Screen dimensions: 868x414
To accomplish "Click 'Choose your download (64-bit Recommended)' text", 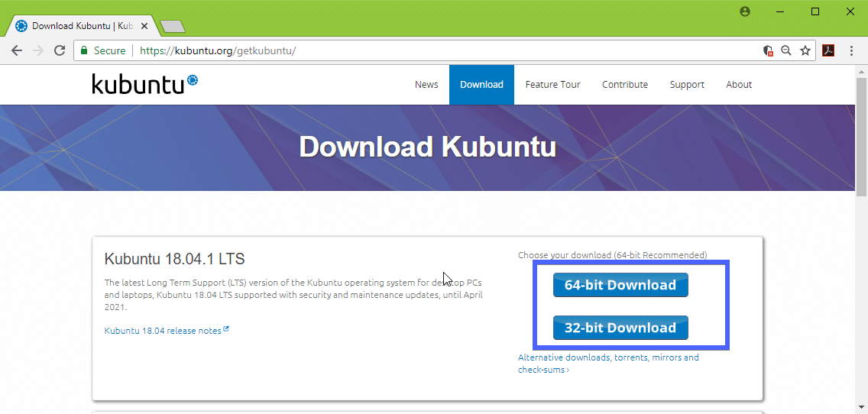I will (612, 255).
